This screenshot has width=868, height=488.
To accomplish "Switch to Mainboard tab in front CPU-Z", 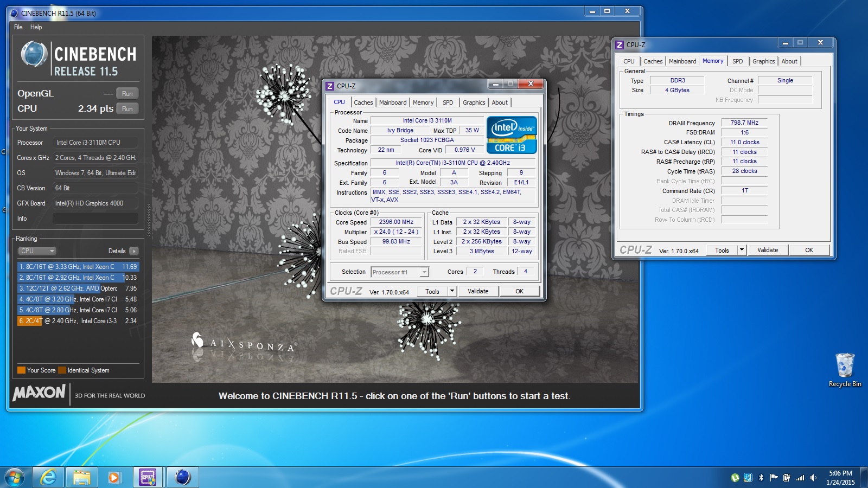I will pyautogui.click(x=393, y=102).
